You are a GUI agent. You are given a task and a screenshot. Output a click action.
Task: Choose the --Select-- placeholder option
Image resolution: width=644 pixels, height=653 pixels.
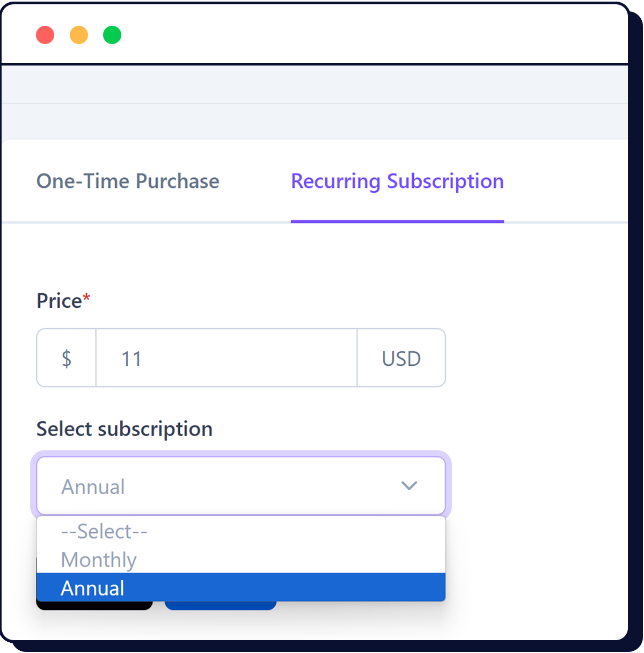tap(104, 532)
